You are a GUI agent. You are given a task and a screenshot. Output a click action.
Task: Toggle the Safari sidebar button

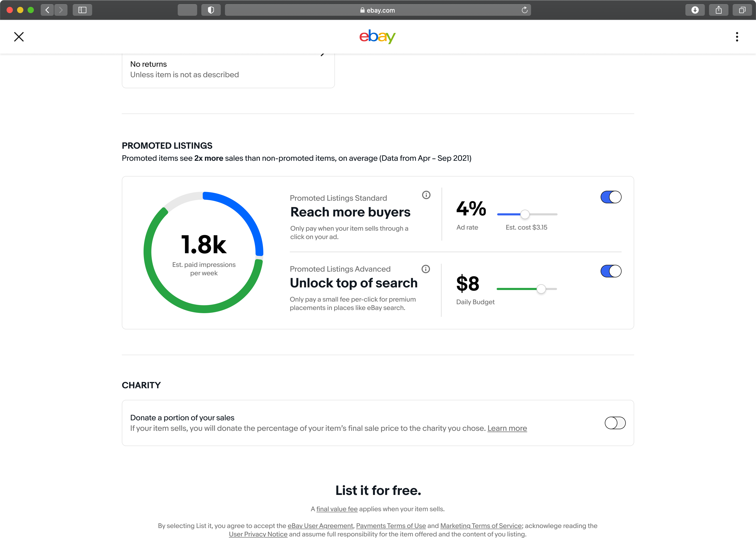82,10
